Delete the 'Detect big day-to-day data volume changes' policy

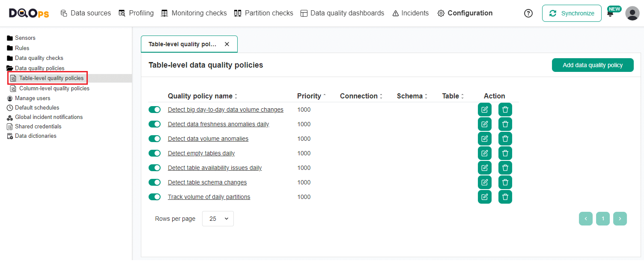[505, 110]
